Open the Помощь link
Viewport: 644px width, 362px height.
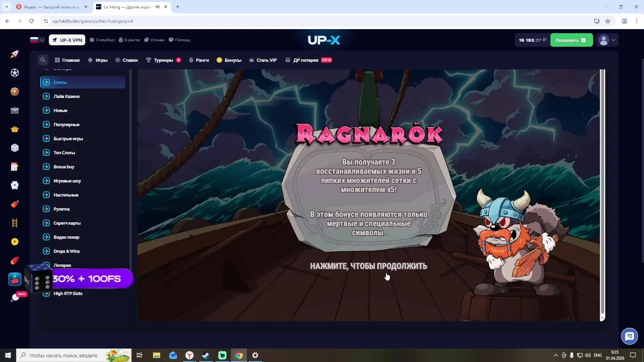click(180, 40)
